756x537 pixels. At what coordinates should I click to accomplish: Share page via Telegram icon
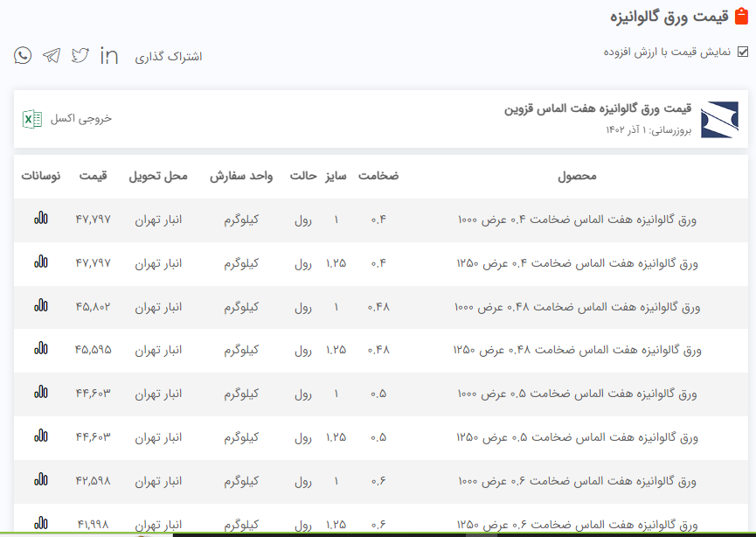coord(52,55)
